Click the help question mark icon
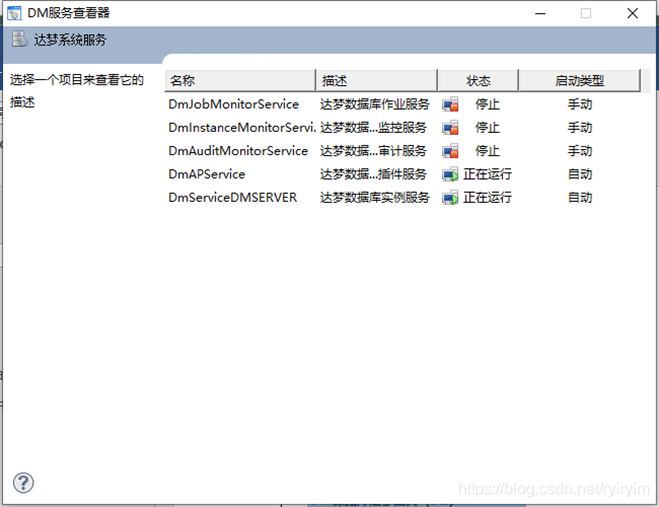 (23, 483)
